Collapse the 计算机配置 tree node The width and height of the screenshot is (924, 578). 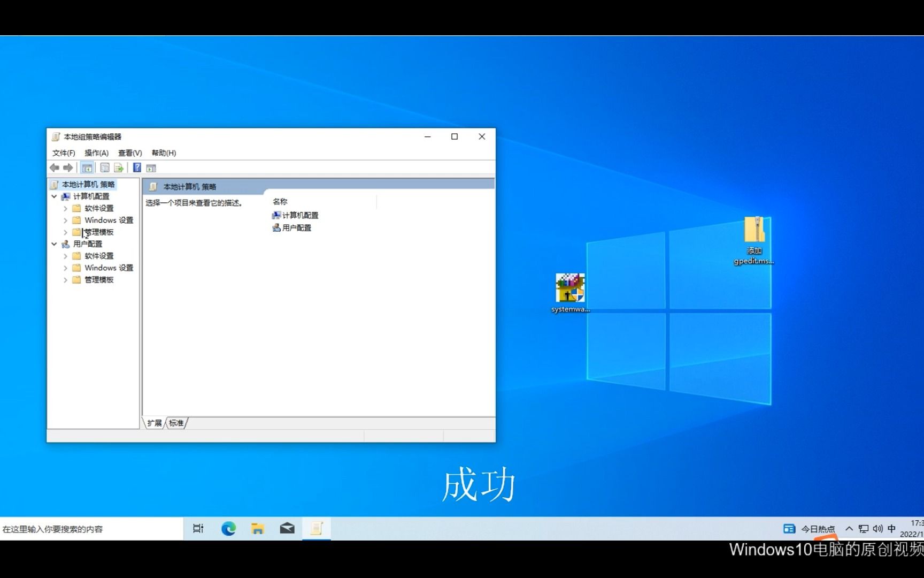tap(53, 196)
